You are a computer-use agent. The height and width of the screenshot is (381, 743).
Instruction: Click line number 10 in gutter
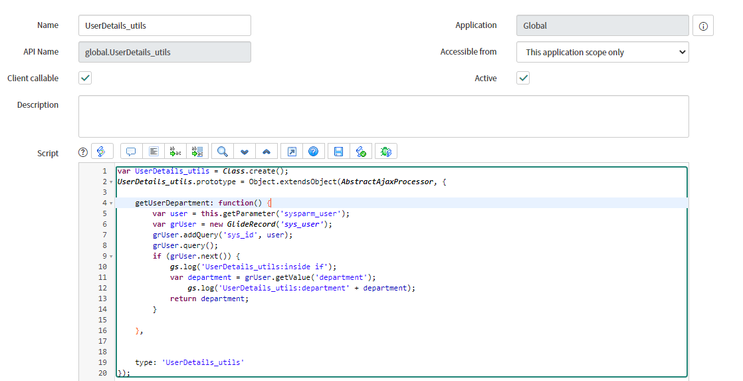tap(103, 267)
